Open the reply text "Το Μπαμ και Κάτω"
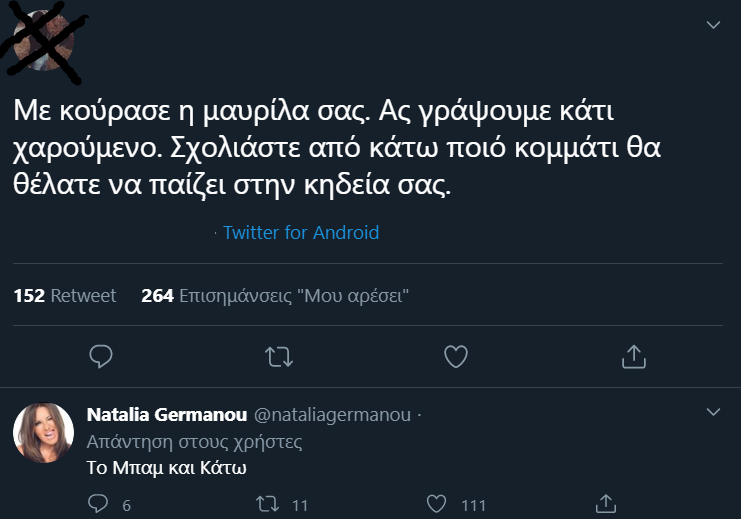Viewport: 741px width, 519px height. 153,467
